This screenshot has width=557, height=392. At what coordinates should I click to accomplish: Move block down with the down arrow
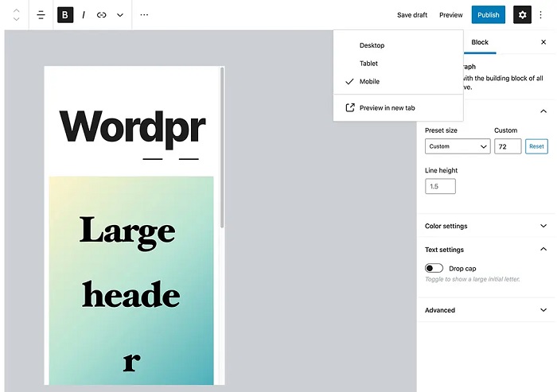tap(17, 18)
